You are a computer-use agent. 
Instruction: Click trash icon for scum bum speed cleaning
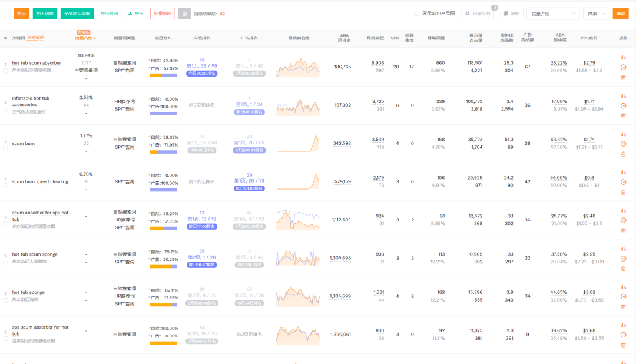point(623,192)
